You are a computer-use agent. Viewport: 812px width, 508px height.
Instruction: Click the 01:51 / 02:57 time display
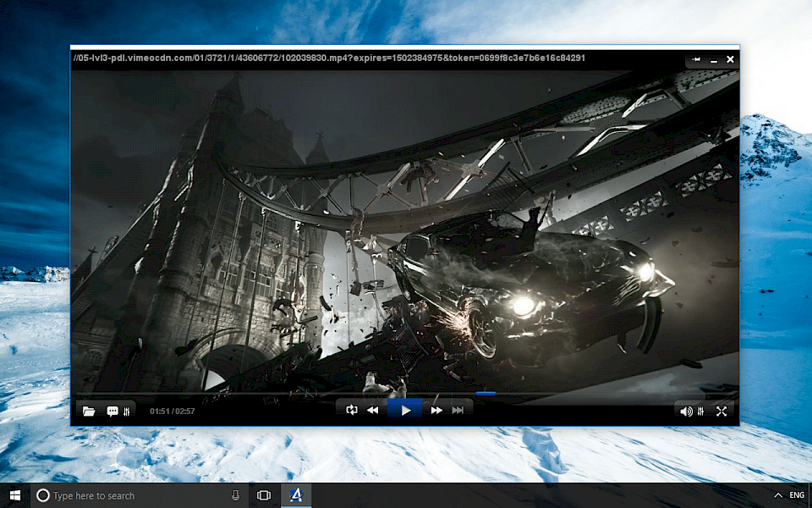173,411
